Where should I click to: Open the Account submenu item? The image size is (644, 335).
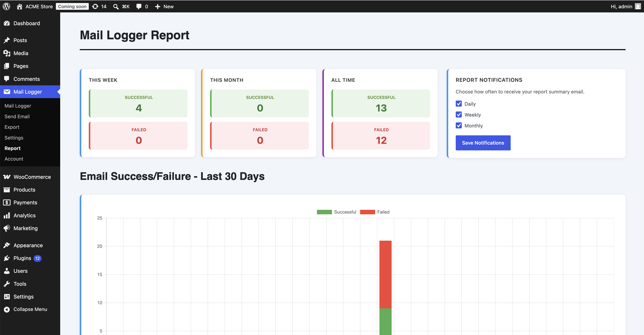[x=14, y=159]
